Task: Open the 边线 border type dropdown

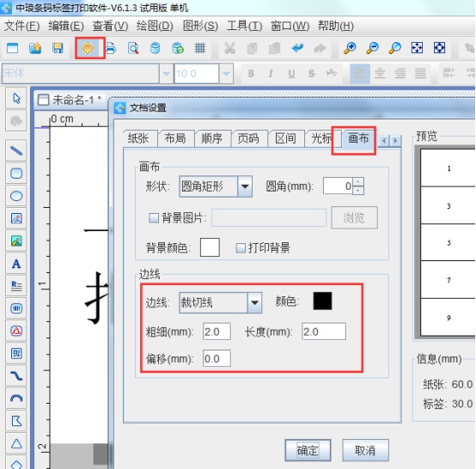Action: [x=254, y=302]
